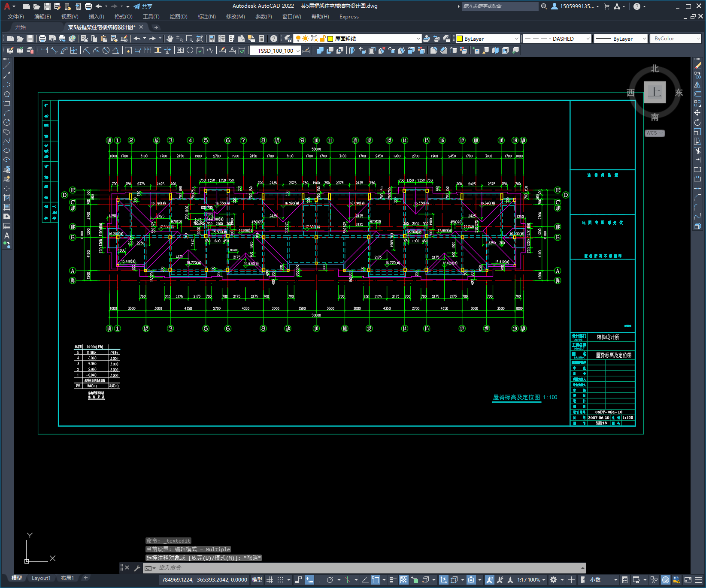Expand the undo history dropdown arrow
The width and height of the screenshot is (706, 588).
click(145, 39)
